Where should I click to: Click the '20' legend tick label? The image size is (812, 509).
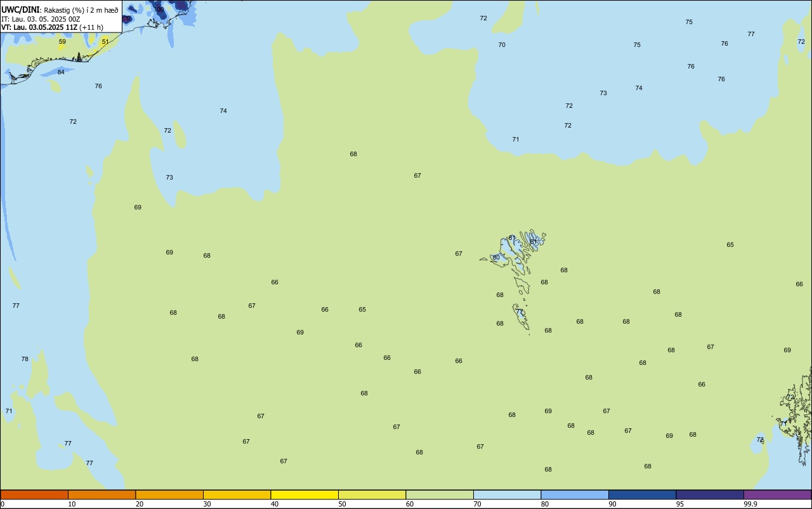click(x=140, y=504)
